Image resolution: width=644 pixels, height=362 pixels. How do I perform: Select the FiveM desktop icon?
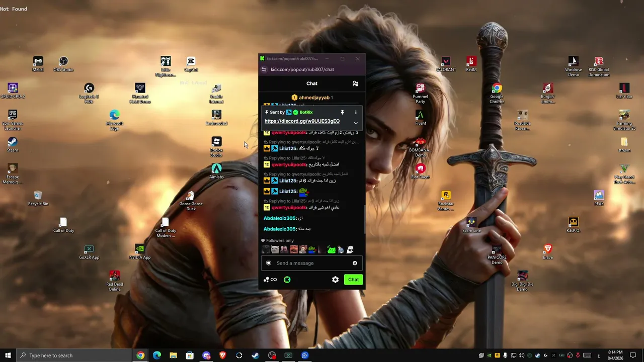420,118
